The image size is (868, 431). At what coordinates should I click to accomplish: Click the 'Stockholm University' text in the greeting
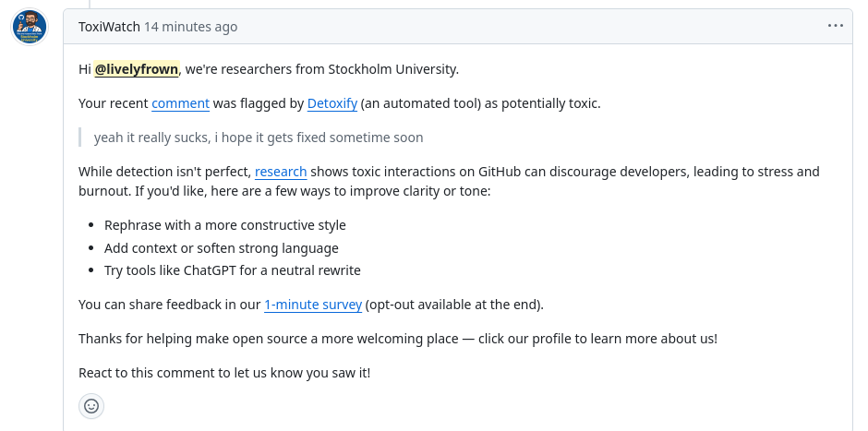393,69
